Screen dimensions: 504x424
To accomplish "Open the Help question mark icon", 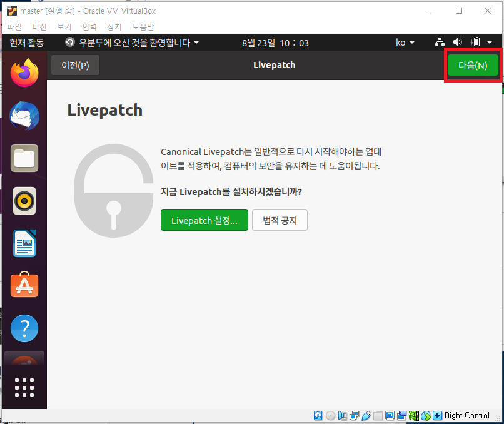I will click(24, 328).
